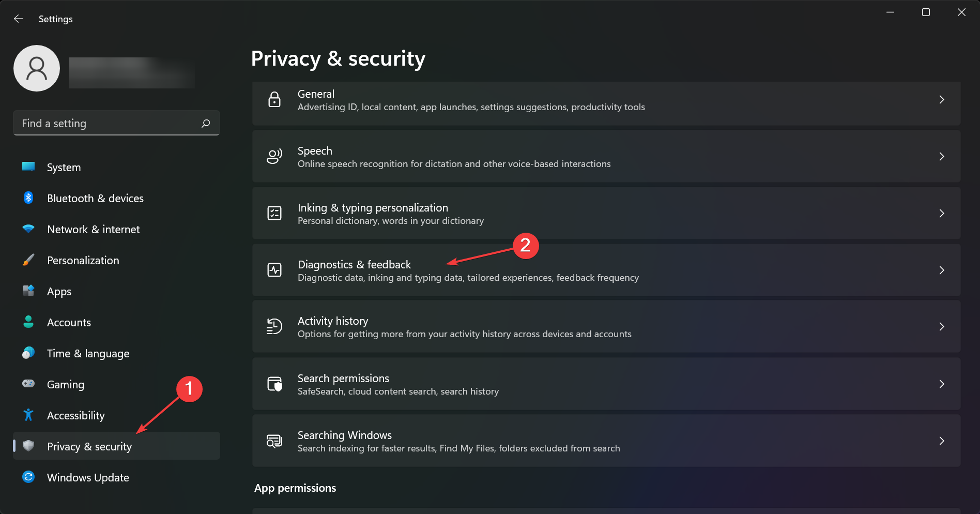This screenshot has width=980, height=514.
Task: Click the Bluetooth icon in sidebar
Action: [28, 198]
